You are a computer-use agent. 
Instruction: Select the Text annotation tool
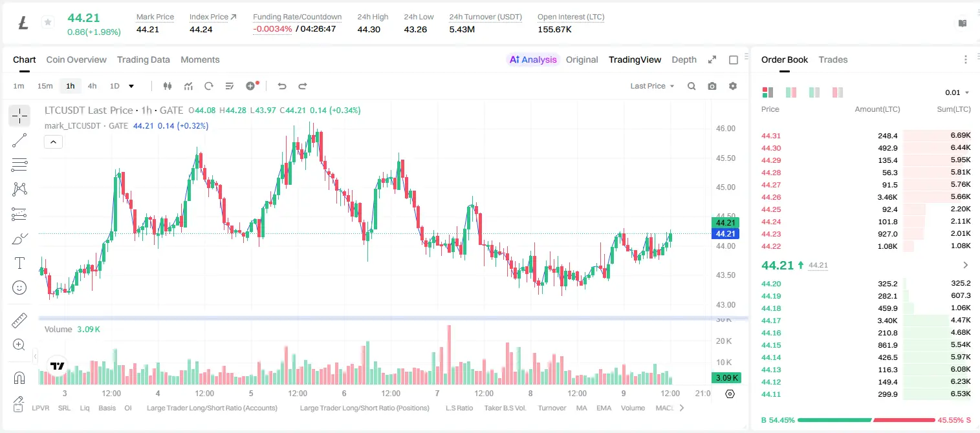pyautogui.click(x=19, y=263)
